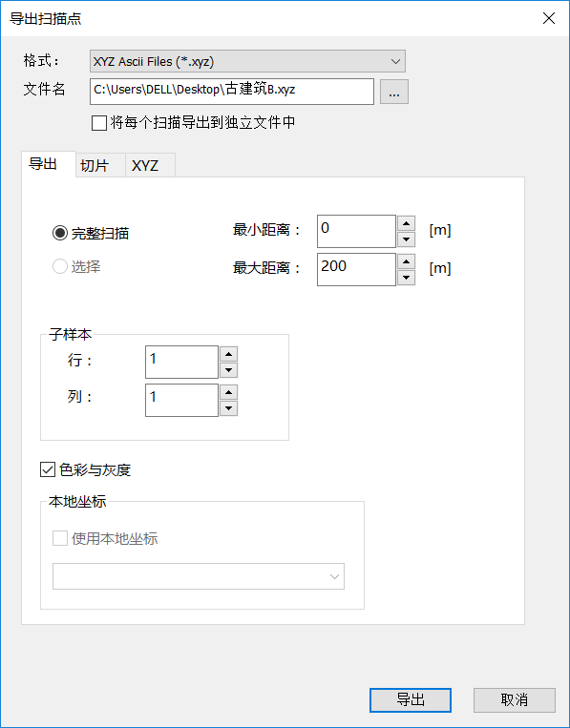This screenshot has height=728, width=570.
Task: Increase the subsample row (行) value
Action: pos(228,354)
